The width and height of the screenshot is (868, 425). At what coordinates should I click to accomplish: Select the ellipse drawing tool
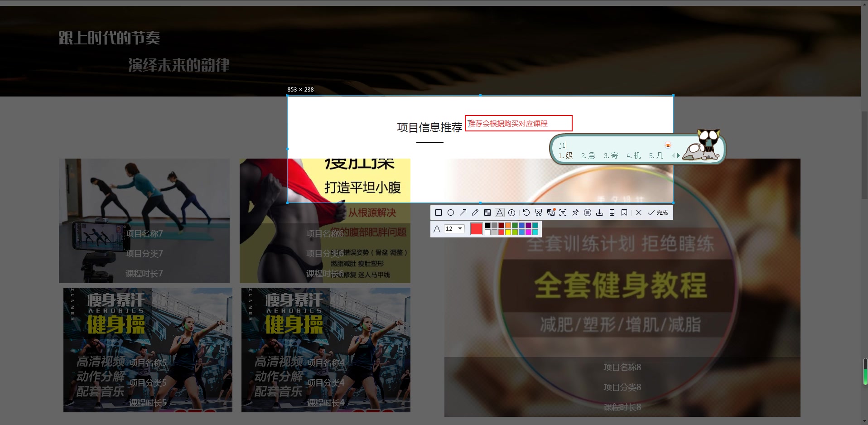point(451,212)
